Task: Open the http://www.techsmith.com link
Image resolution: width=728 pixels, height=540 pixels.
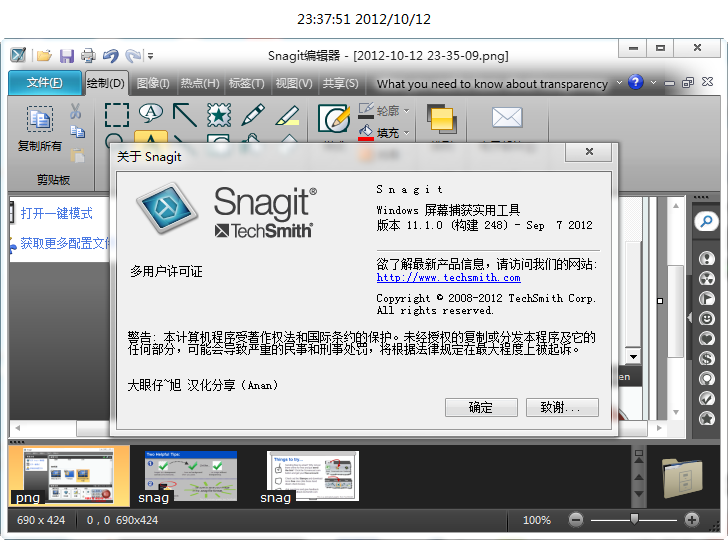Action: (x=448, y=278)
